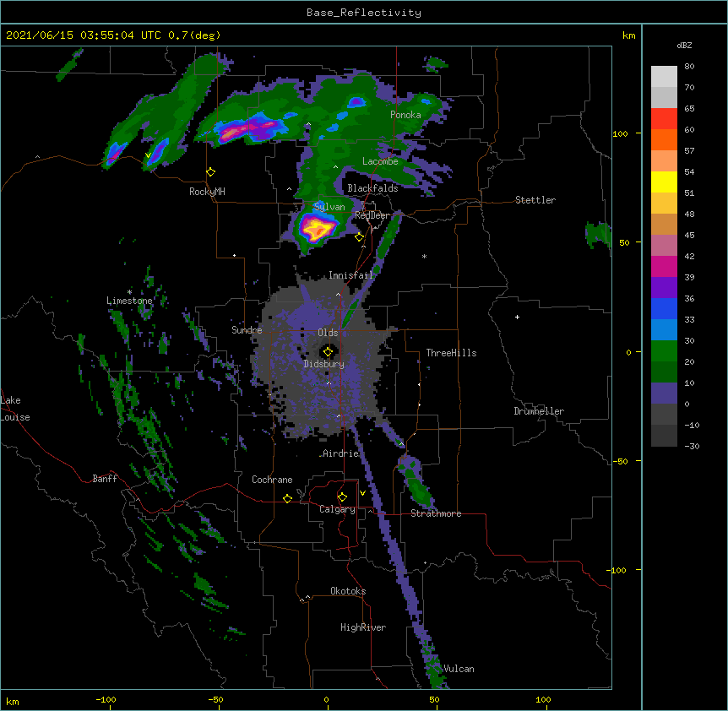Pick the slate purple 0-10 dBZ legend swatch
Image resolution: width=728 pixels, height=711 pixels.
pyautogui.click(x=664, y=393)
